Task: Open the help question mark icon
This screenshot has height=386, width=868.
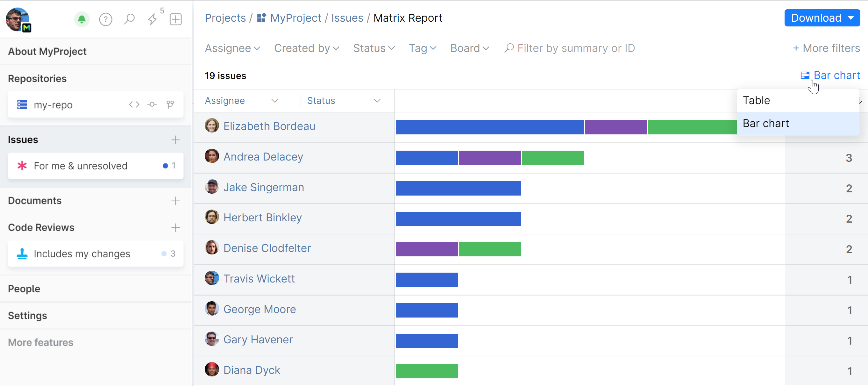Action: pyautogui.click(x=105, y=19)
